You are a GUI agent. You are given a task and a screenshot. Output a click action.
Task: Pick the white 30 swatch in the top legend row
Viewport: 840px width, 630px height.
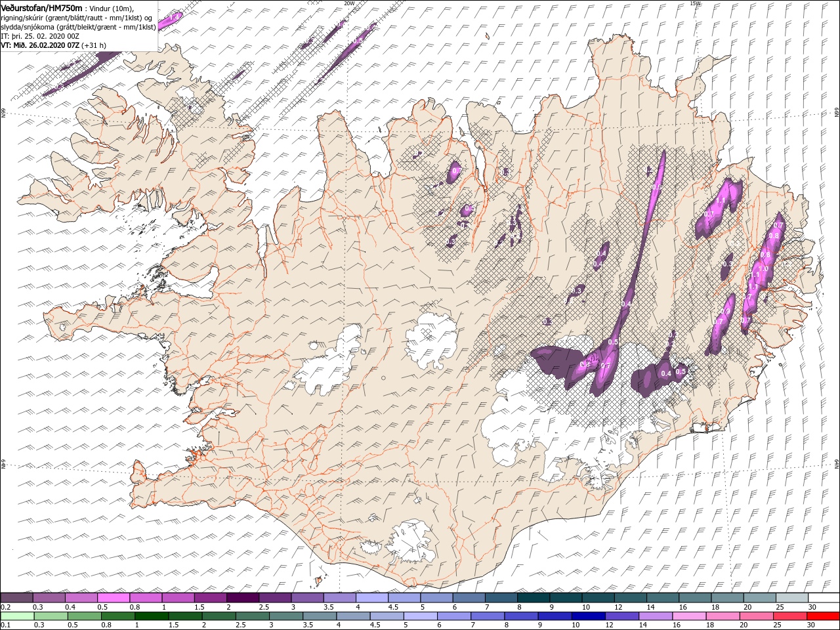(x=823, y=598)
